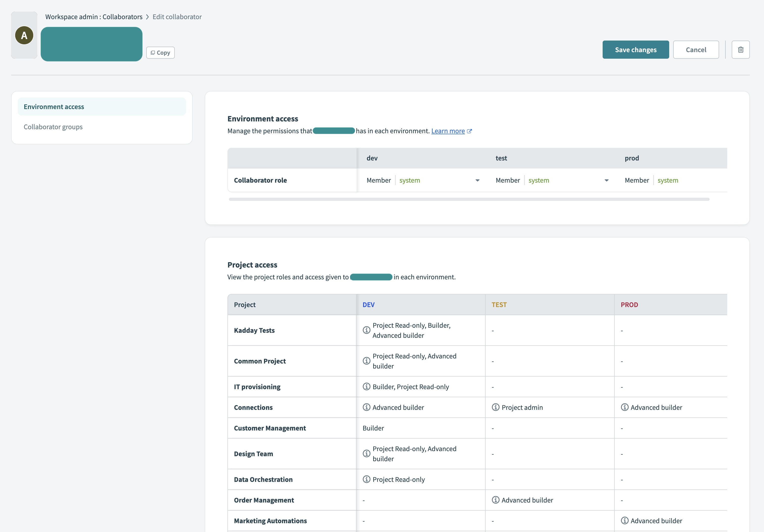Click the info icon next to Data Orchestration Project Read-only

[367, 479]
